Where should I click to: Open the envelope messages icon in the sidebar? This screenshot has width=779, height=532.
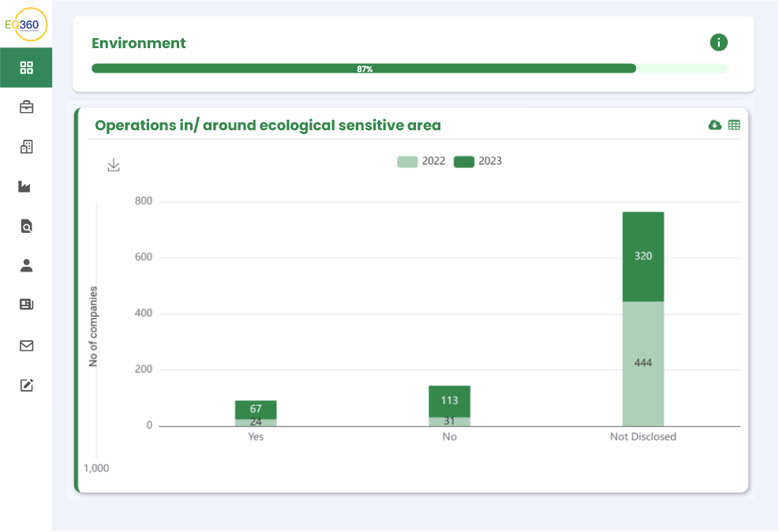point(26,346)
